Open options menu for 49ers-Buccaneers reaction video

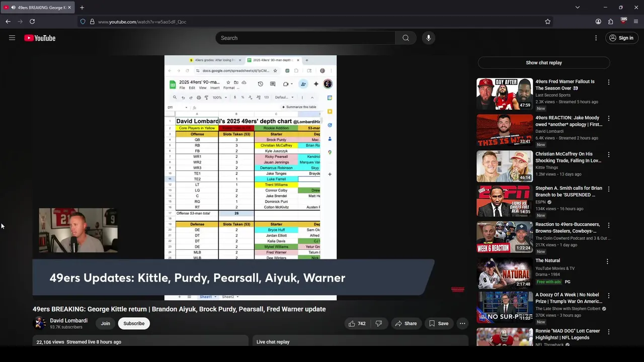point(608,225)
